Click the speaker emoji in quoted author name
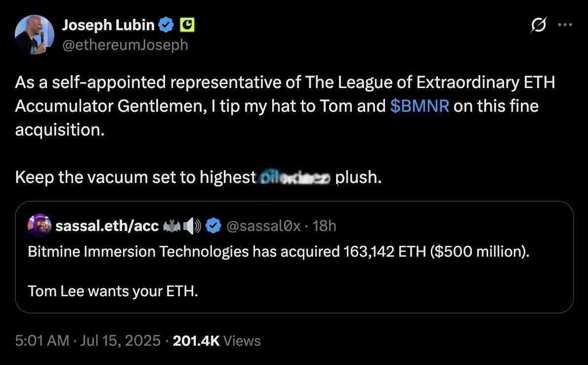 [192, 226]
